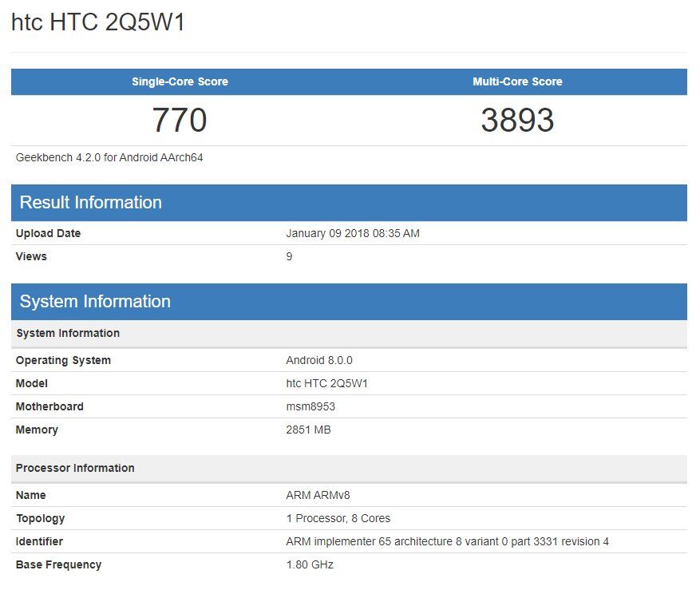Click the Geekbench 4.2.0 for Android text
700x590 pixels.
(109, 158)
